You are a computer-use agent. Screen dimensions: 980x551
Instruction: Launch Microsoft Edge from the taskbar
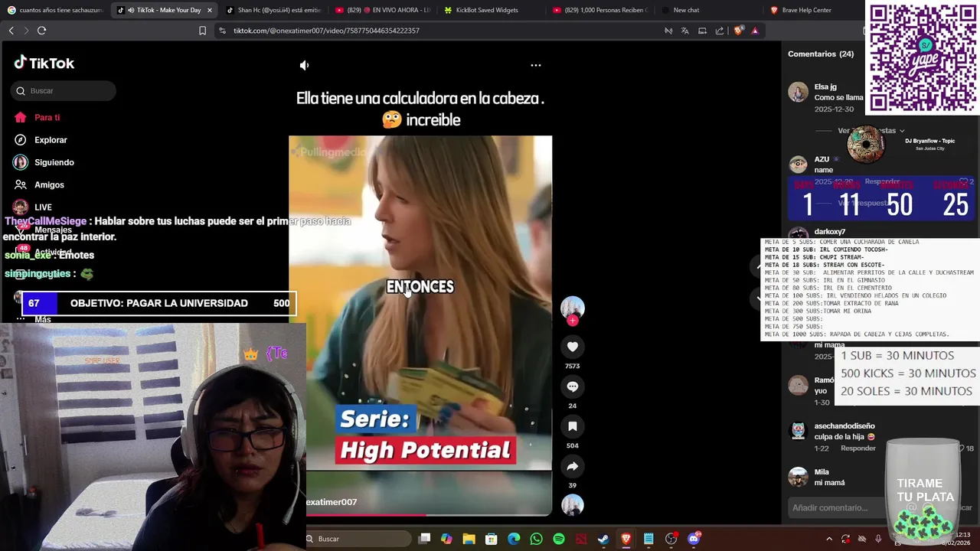click(x=514, y=539)
